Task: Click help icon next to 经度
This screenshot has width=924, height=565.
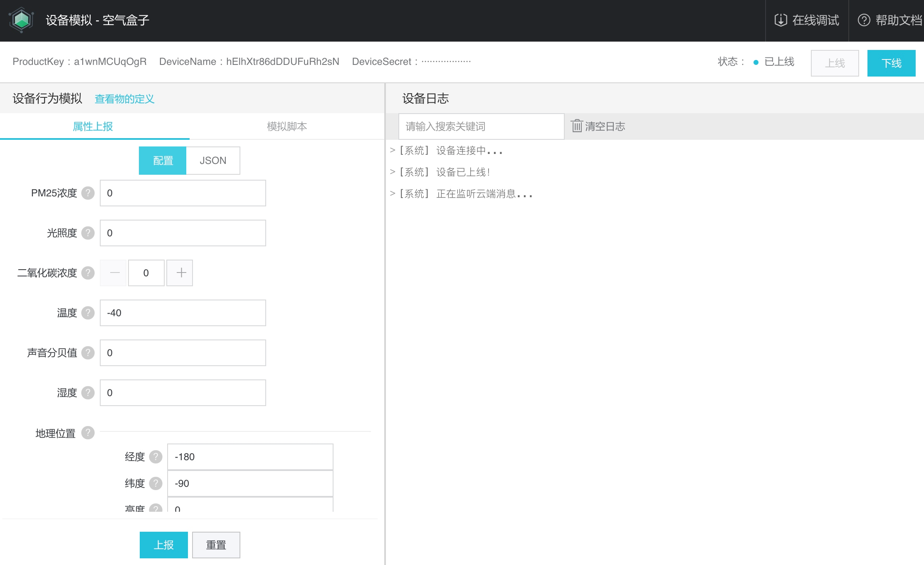Action: [x=156, y=457]
